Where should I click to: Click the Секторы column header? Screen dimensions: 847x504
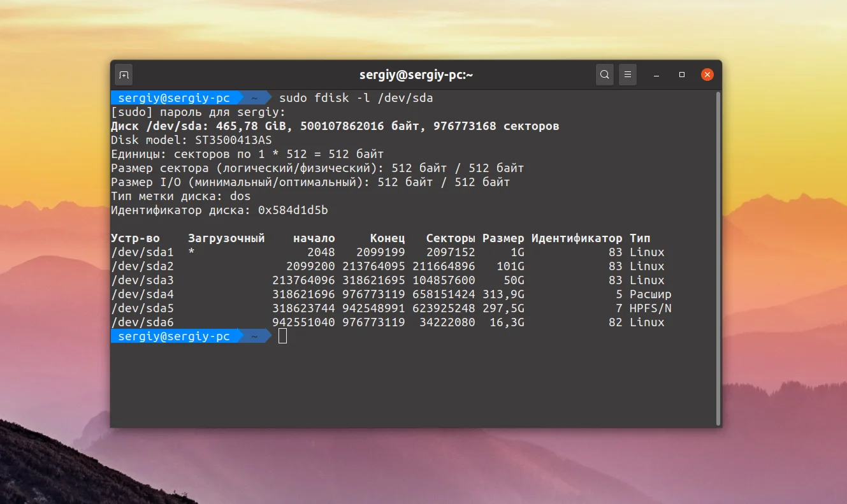pyautogui.click(x=451, y=238)
